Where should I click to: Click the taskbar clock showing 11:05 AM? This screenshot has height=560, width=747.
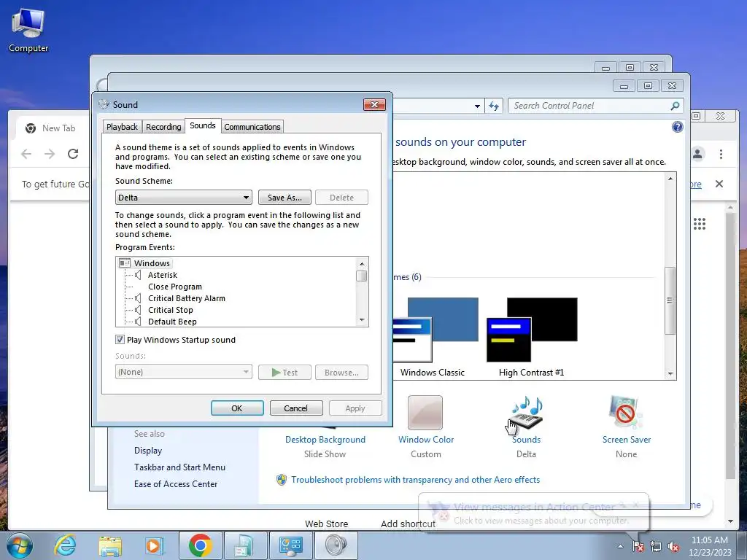709,546
